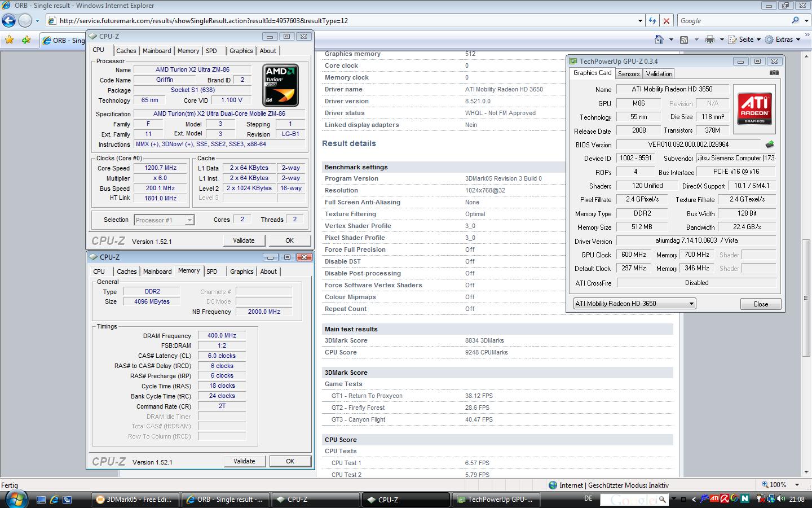Launch Internet Explorer from quick launch
Viewport: 812px width, 508px height.
click(x=54, y=500)
